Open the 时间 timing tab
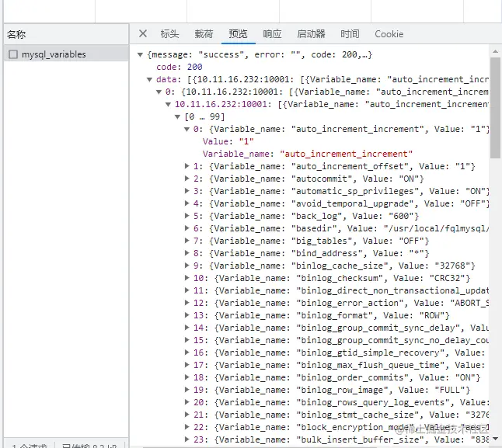 (350, 33)
